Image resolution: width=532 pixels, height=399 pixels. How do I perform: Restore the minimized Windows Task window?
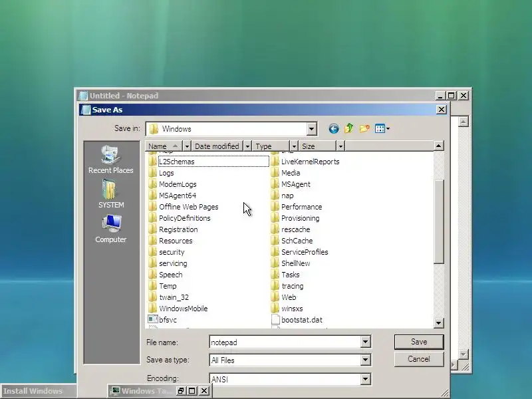(x=180, y=391)
